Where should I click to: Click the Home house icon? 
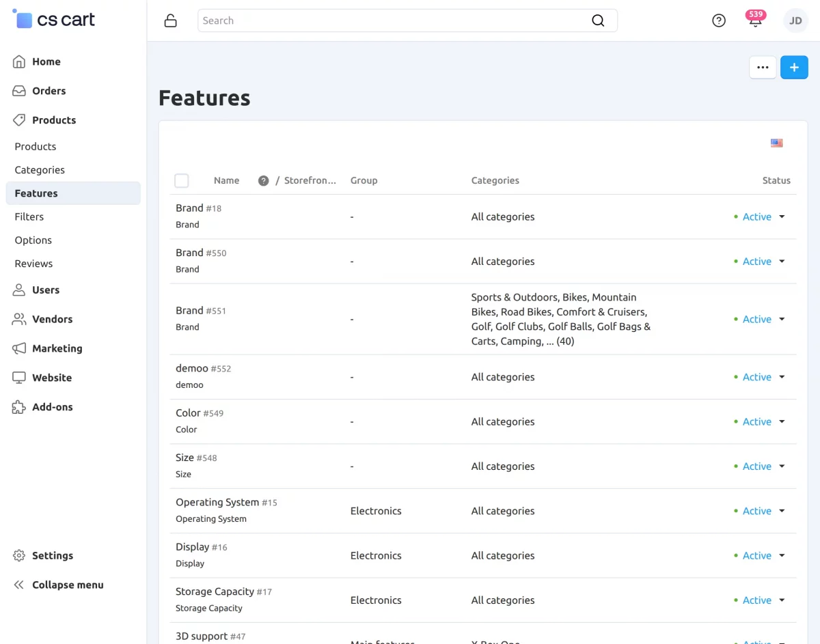tap(19, 61)
